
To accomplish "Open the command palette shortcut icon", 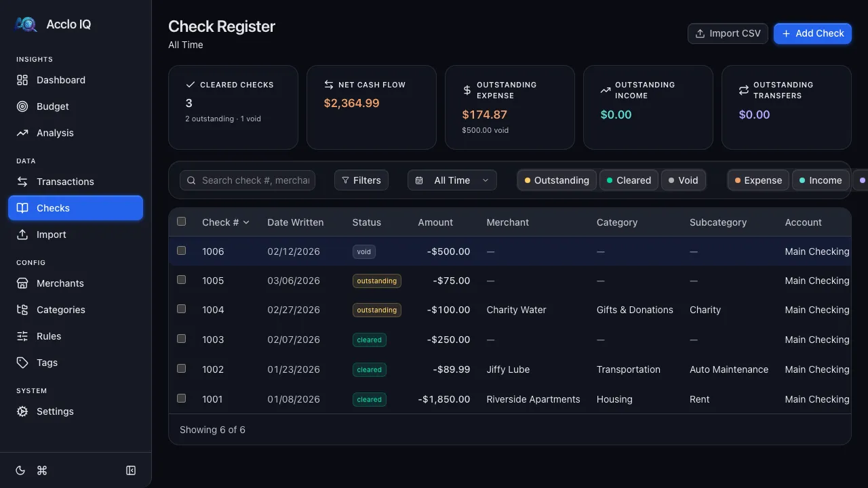I will (x=42, y=470).
